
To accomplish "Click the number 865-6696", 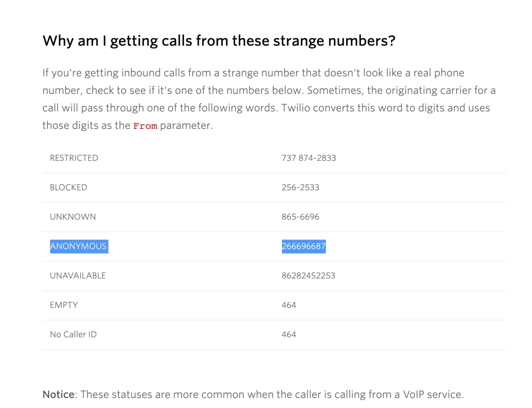I will [x=300, y=217].
